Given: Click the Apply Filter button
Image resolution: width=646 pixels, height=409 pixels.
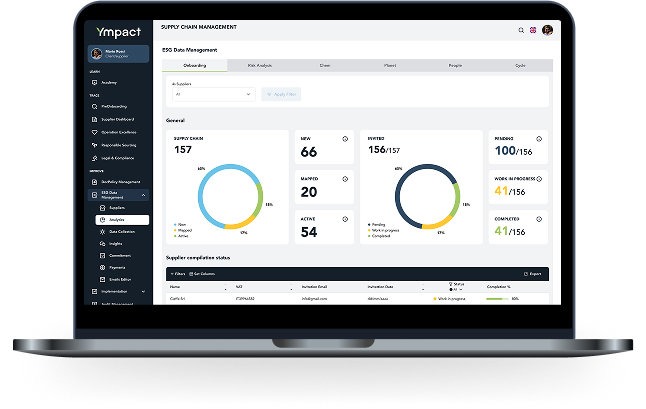Looking at the screenshot, I should (x=282, y=93).
